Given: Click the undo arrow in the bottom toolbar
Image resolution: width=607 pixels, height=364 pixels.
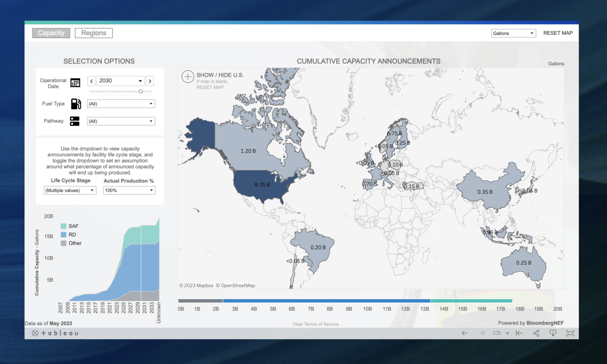Looking at the screenshot, I should click(464, 333).
